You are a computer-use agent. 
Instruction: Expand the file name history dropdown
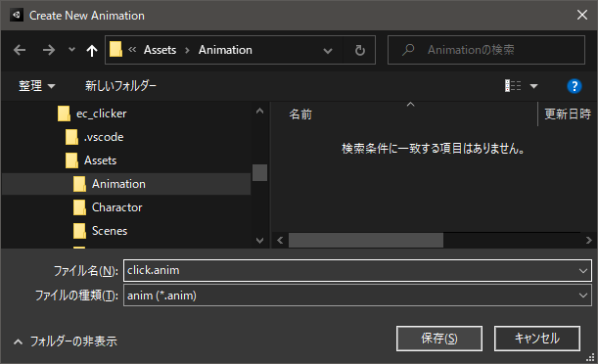coord(582,271)
